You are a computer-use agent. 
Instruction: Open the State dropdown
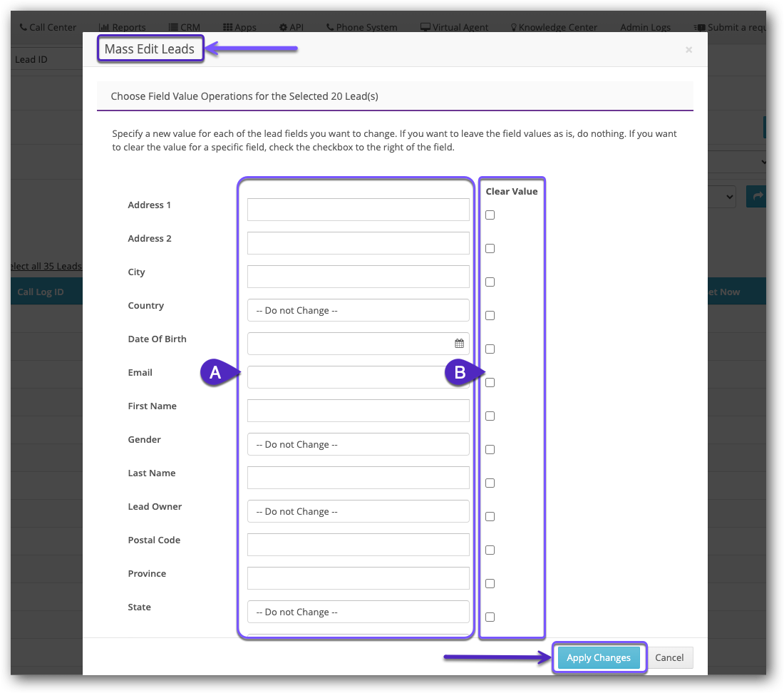[x=358, y=612]
